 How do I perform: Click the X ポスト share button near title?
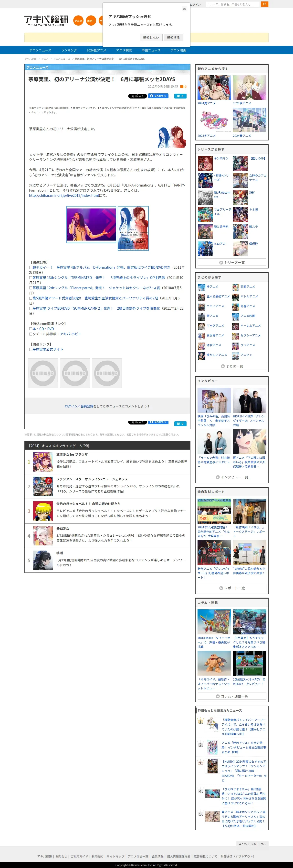coord(137,96)
